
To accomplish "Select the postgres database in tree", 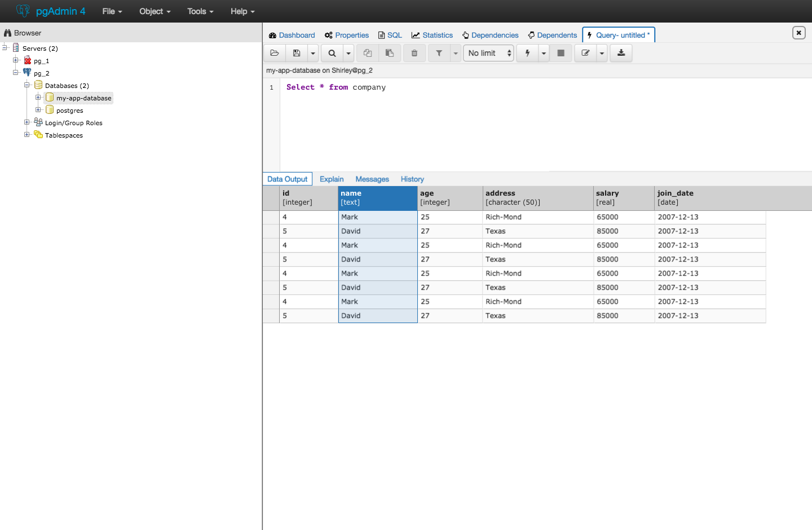I will click(69, 111).
